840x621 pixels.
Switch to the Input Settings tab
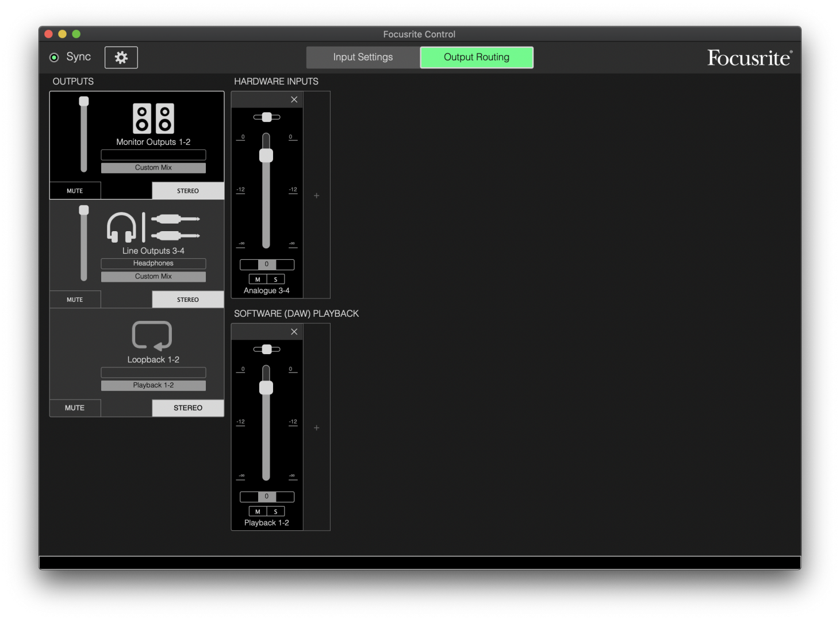[x=363, y=57]
